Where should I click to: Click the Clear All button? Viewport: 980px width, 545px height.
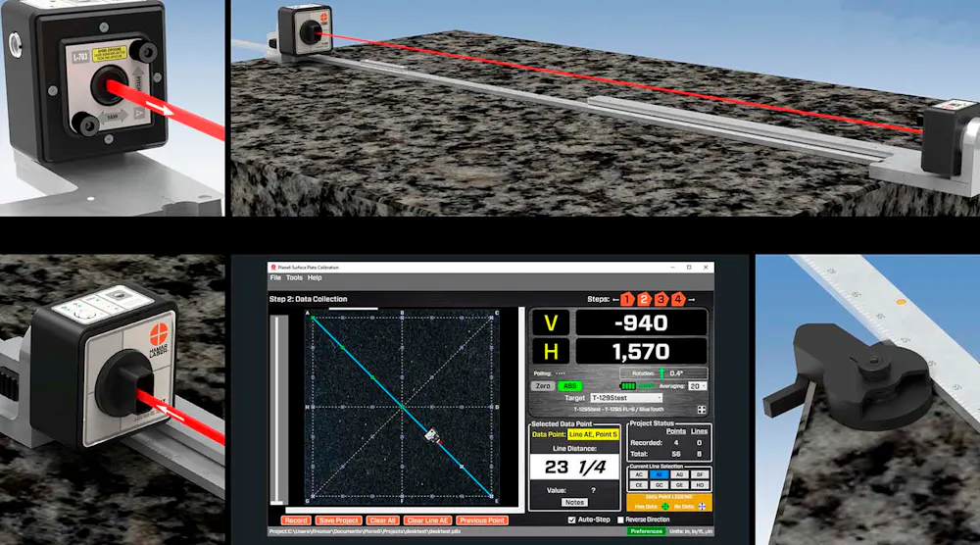pos(382,520)
